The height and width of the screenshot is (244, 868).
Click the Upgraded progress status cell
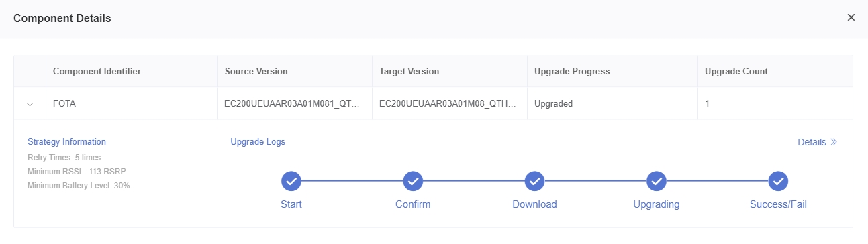pyautogui.click(x=612, y=104)
